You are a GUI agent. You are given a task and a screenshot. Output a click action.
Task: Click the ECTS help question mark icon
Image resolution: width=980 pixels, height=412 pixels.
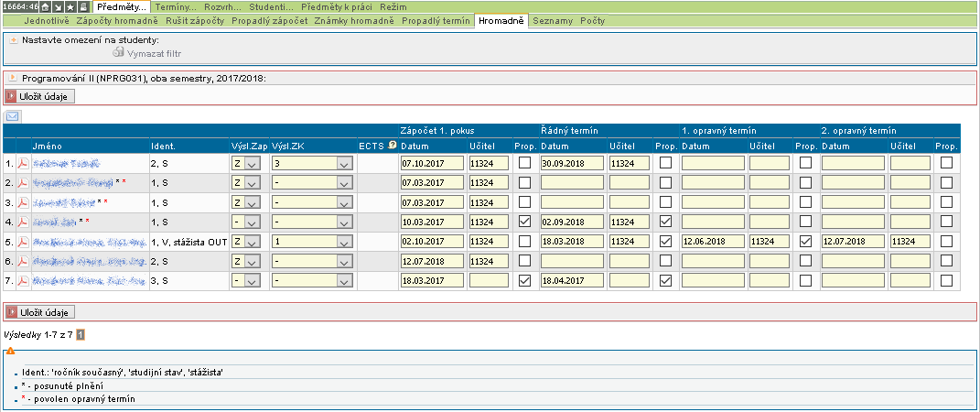[392, 145]
